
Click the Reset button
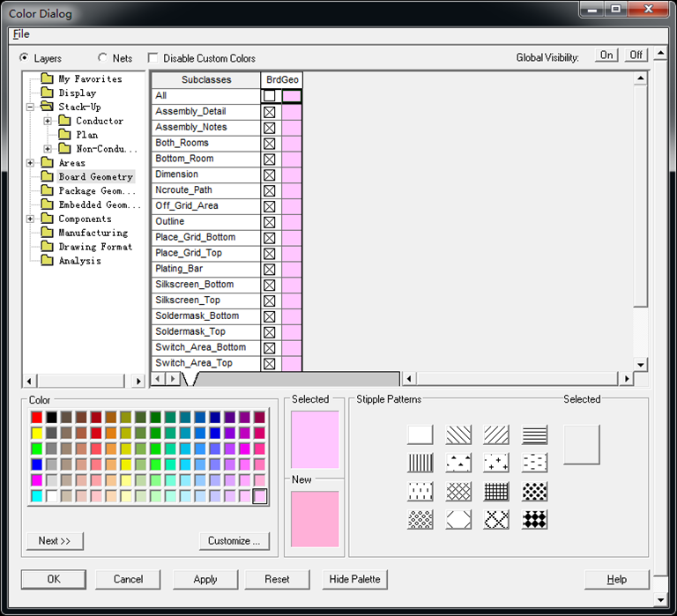(277, 579)
